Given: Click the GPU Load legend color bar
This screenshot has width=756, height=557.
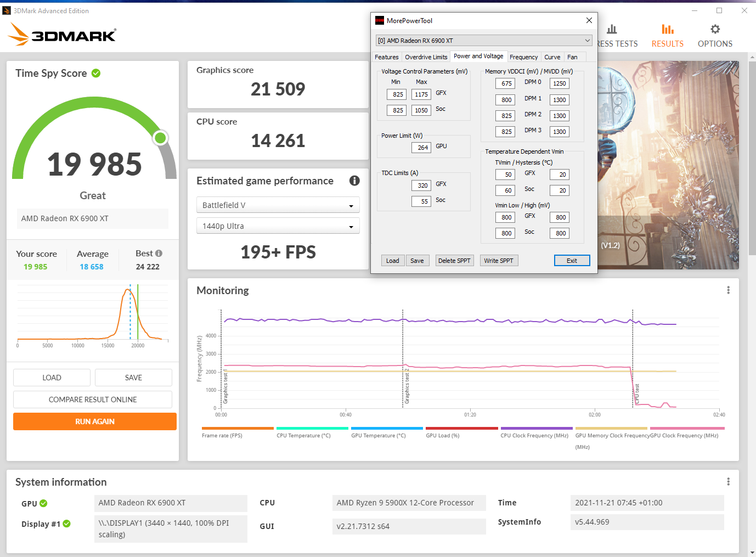Looking at the screenshot, I should pyautogui.click(x=462, y=428).
